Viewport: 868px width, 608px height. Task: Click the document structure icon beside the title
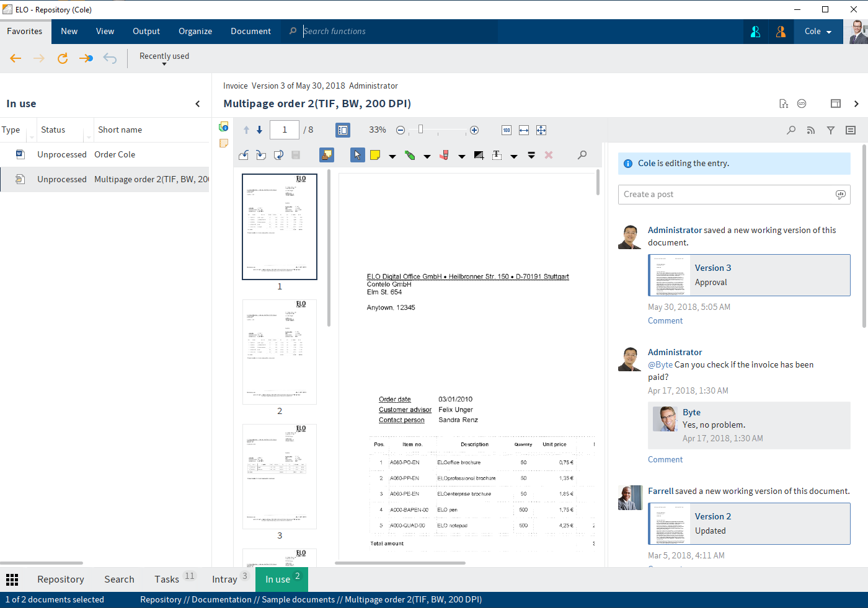click(784, 104)
